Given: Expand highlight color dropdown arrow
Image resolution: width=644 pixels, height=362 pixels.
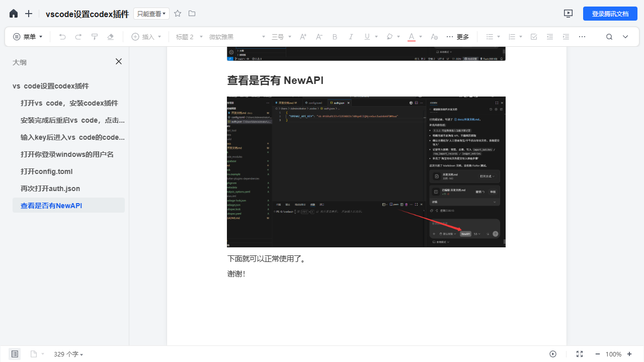Looking at the screenshot, I should (398, 37).
